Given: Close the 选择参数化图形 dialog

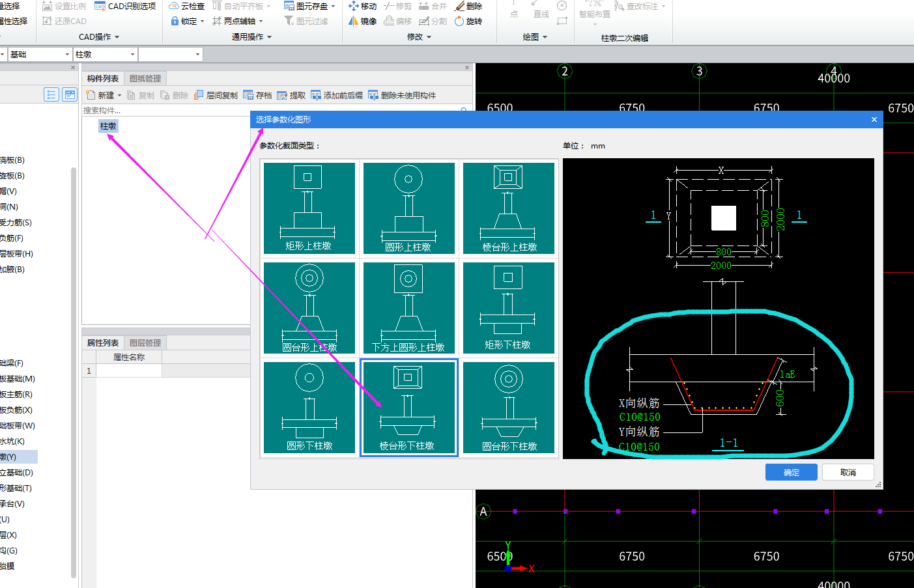Looking at the screenshot, I should click(x=874, y=120).
